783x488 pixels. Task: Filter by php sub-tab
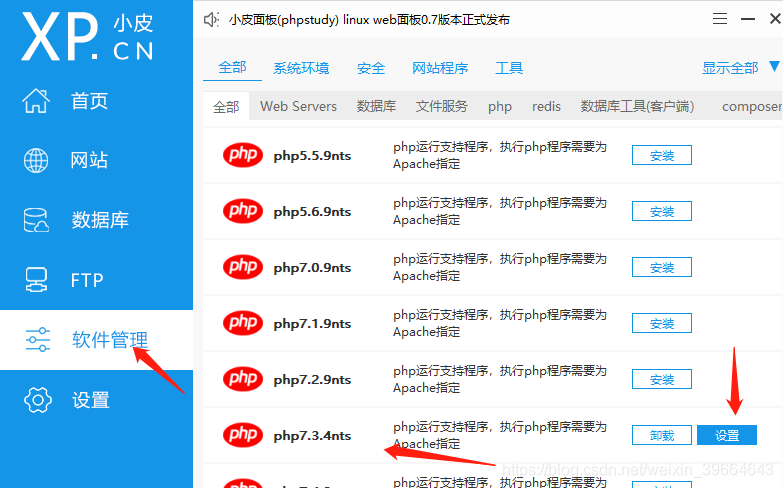pyautogui.click(x=500, y=107)
